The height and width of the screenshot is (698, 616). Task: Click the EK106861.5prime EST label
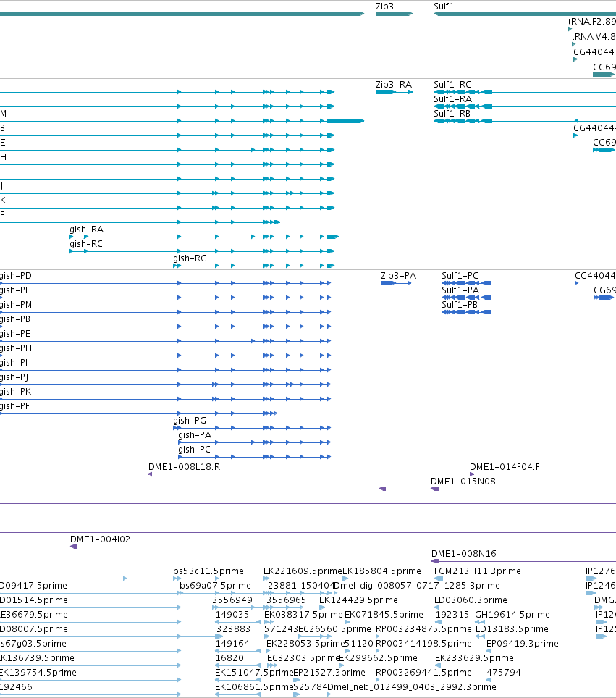pos(254,687)
